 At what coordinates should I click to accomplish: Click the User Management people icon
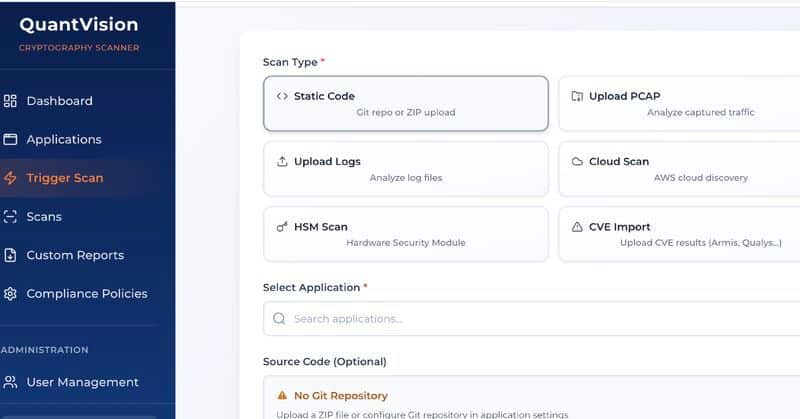[10, 382]
